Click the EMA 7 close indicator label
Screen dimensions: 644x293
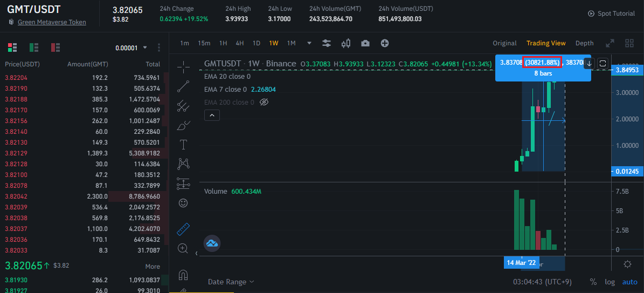[225, 89]
